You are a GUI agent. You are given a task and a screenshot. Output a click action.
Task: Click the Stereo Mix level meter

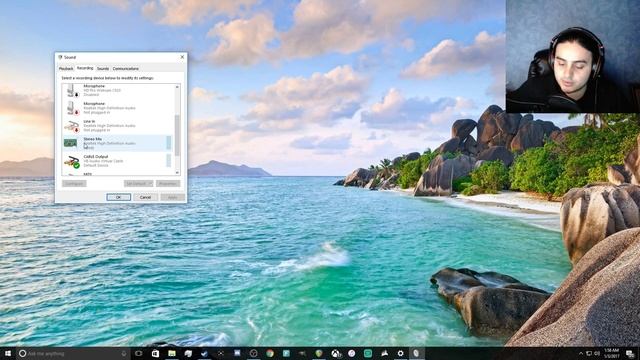pos(169,143)
